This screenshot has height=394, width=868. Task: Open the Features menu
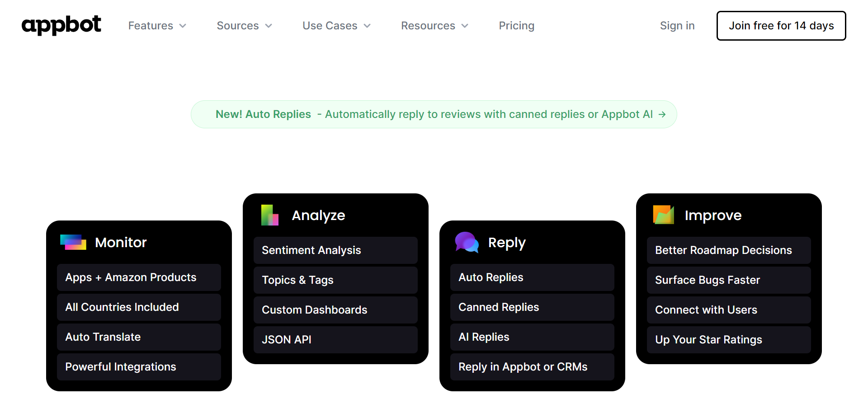click(157, 26)
